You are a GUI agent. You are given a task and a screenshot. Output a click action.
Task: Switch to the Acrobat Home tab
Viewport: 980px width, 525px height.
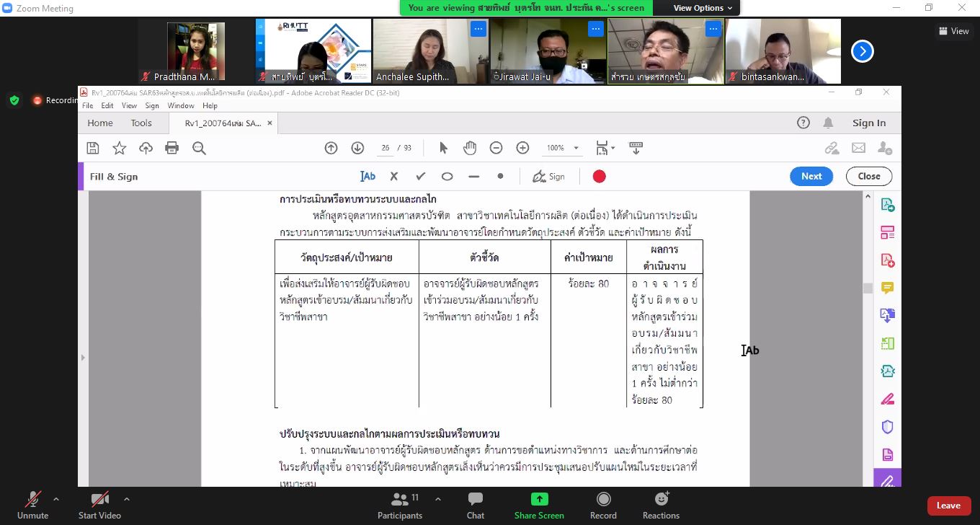[100, 123]
